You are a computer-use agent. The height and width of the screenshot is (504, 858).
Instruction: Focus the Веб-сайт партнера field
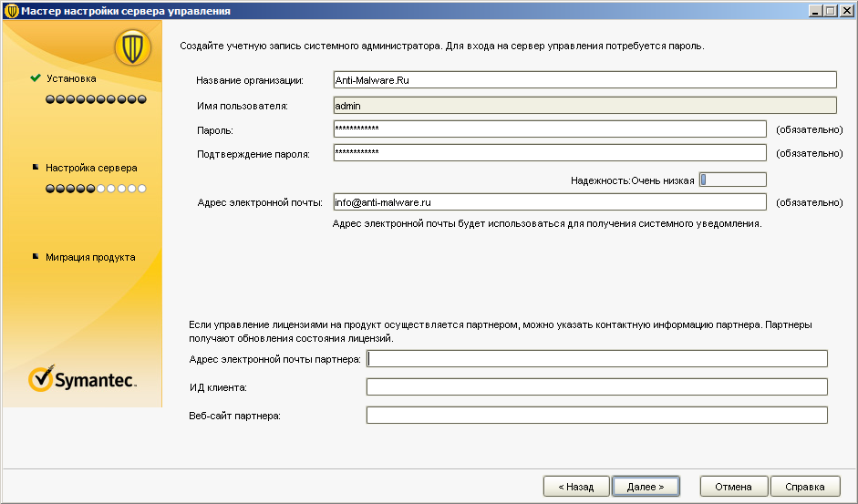[596, 416]
